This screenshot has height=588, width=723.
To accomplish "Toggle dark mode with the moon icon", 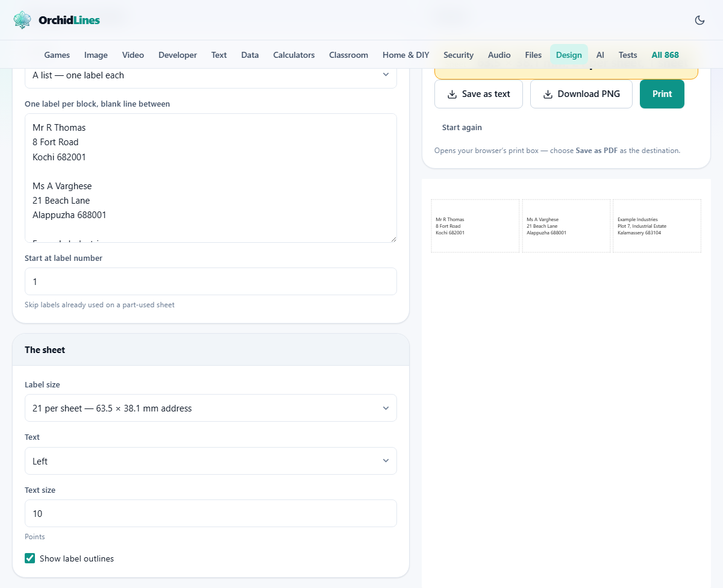I will (700, 20).
